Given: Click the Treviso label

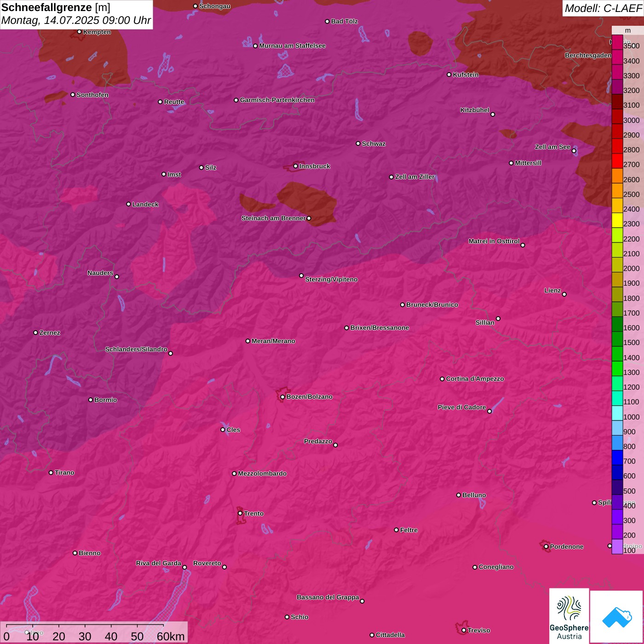Looking at the screenshot, I should click(x=479, y=630).
